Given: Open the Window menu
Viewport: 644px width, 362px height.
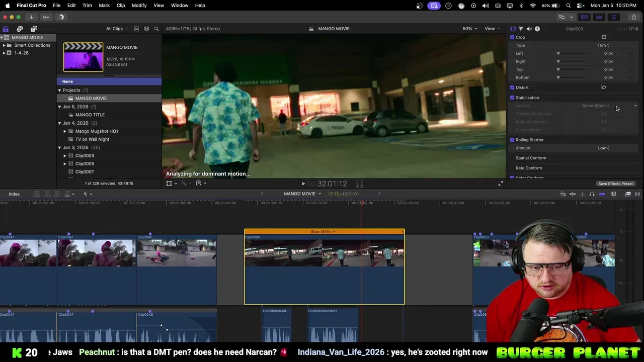Looking at the screenshot, I should coord(180,6).
